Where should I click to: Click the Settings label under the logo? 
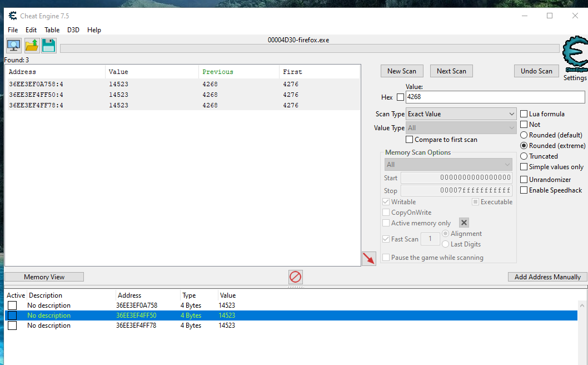tap(575, 78)
